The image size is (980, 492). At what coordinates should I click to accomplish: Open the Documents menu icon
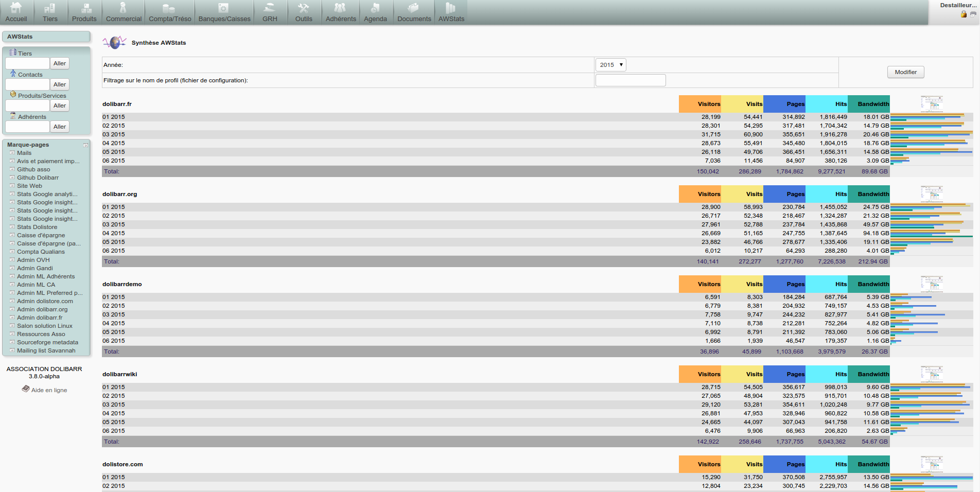tap(414, 7)
